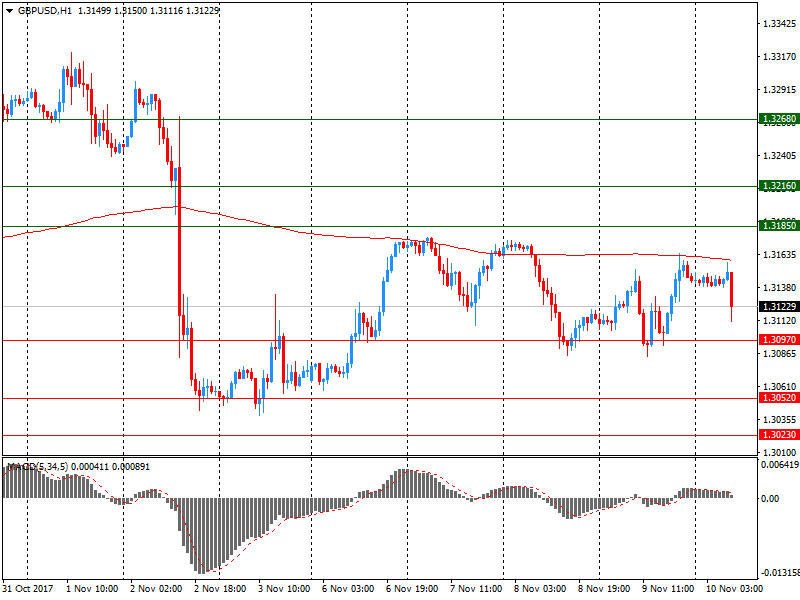Select the GBPUSD,H1 chart title text
This screenshot has height=600, width=800.
[45, 10]
